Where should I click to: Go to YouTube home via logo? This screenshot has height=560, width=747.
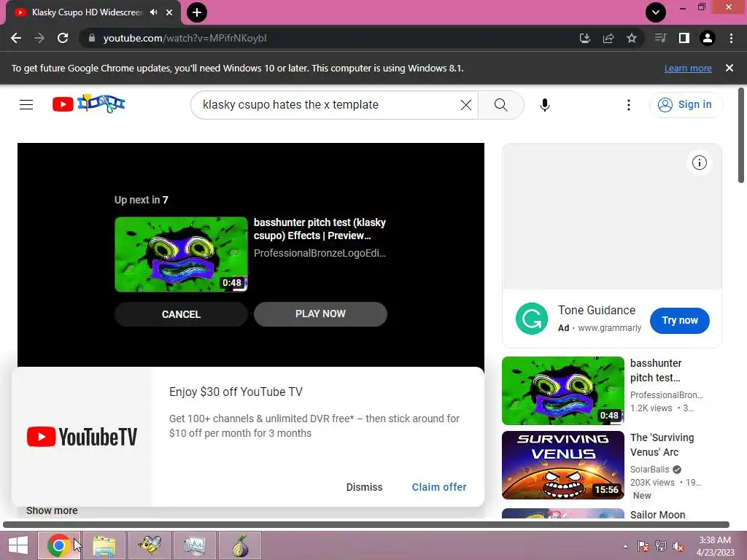coord(88,104)
